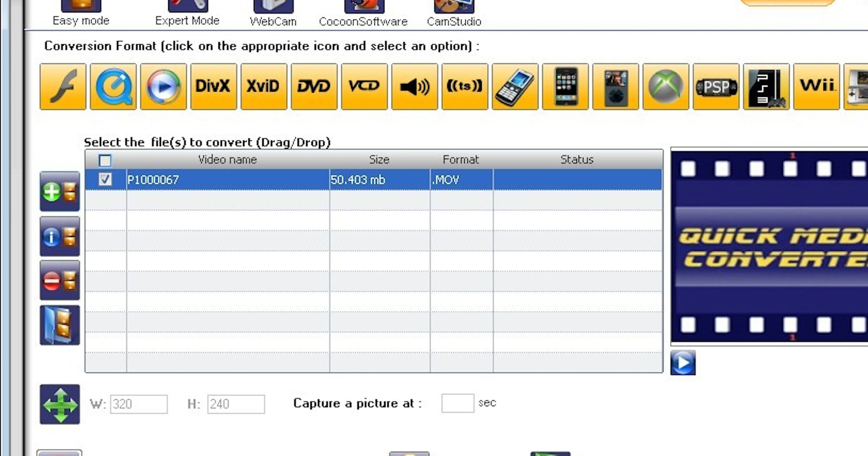Click the 50.403 mb size cell
This screenshot has height=456, width=868.
tap(380, 180)
